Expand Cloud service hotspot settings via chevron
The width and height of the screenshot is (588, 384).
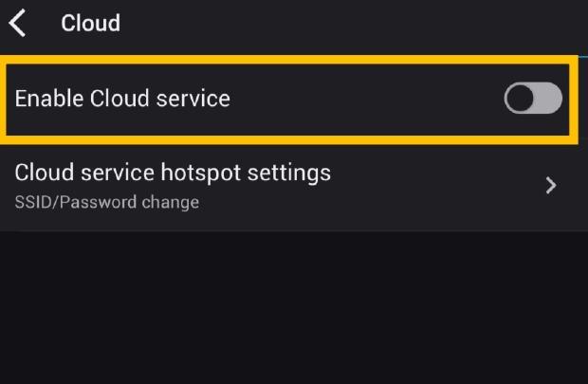551,186
